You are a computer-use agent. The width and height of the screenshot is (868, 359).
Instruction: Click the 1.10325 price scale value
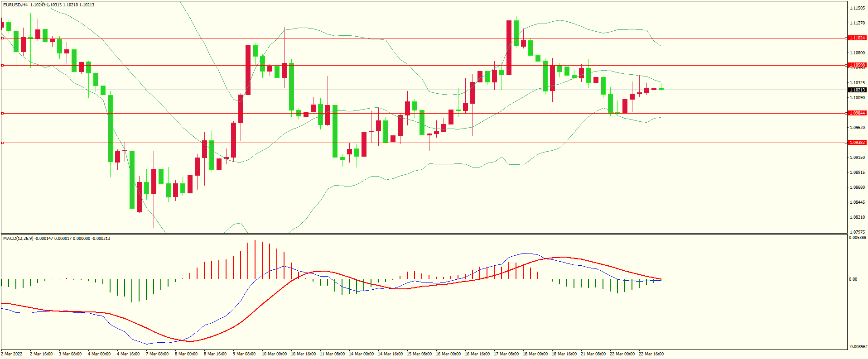pos(858,83)
